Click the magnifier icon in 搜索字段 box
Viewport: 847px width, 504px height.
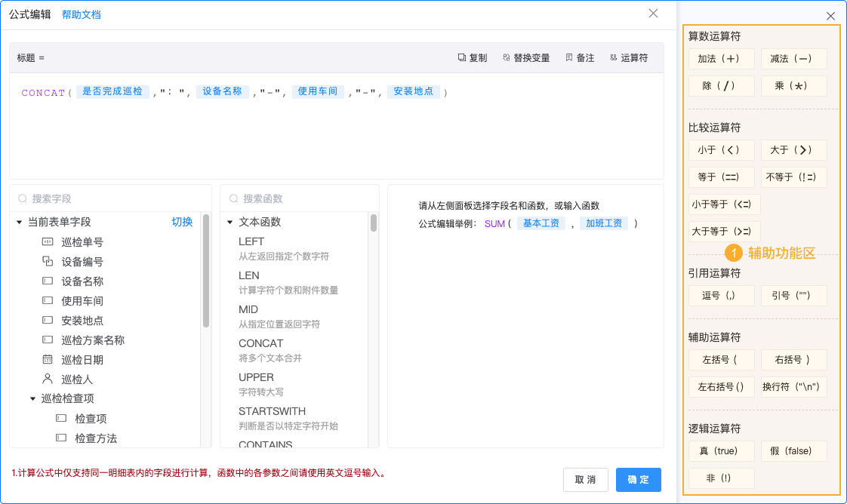tap(21, 197)
